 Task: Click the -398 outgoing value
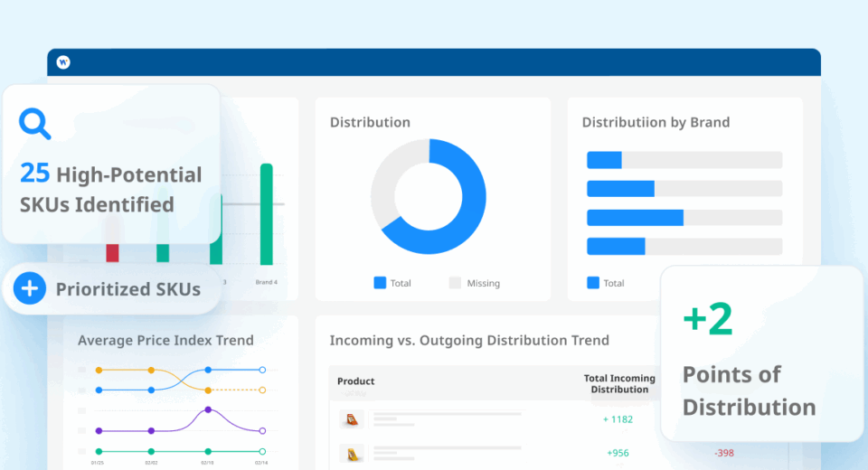point(724,453)
